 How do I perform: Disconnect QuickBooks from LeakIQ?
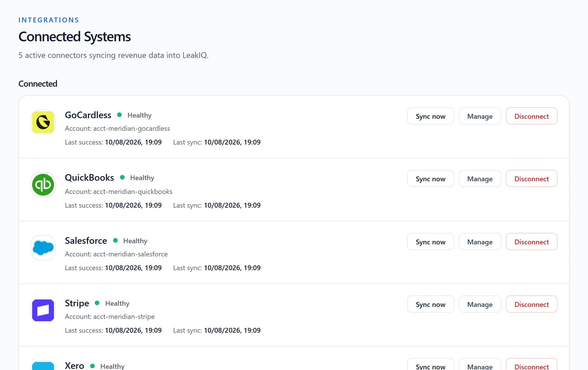point(532,179)
